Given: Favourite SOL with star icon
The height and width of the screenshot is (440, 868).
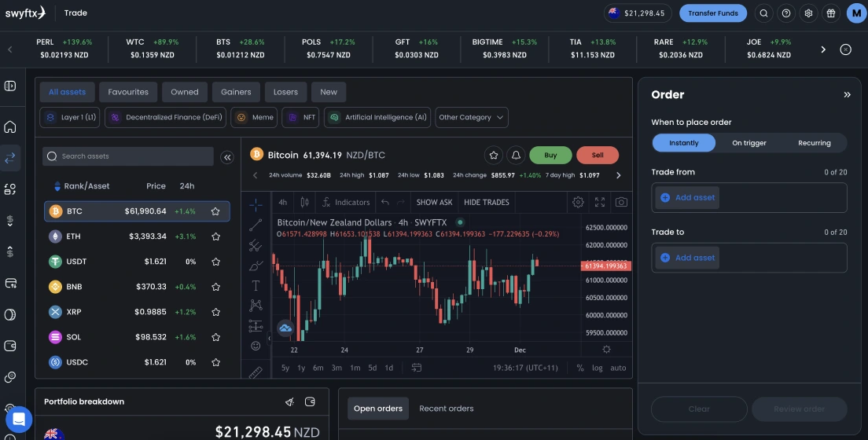Looking at the screenshot, I should [x=216, y=337].
